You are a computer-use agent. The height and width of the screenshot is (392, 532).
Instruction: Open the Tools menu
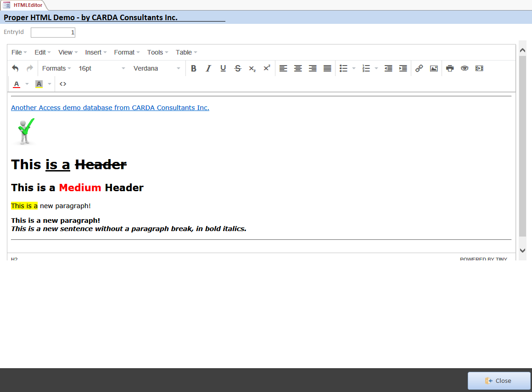[157, 53]
